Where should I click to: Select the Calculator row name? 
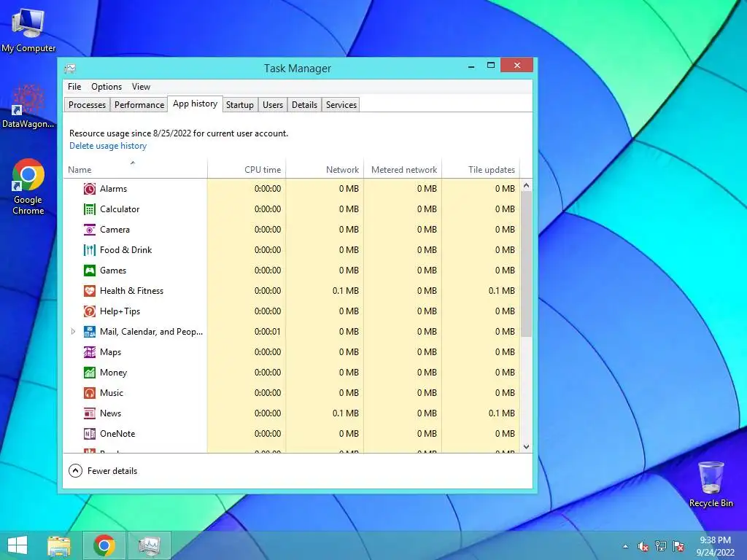[x=120, y=209]
